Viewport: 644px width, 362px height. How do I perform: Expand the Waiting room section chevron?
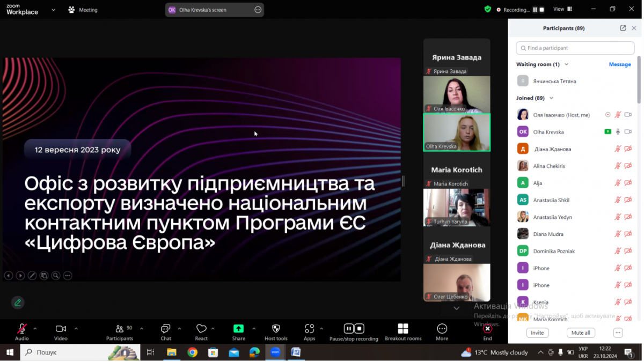click(566, 64)
